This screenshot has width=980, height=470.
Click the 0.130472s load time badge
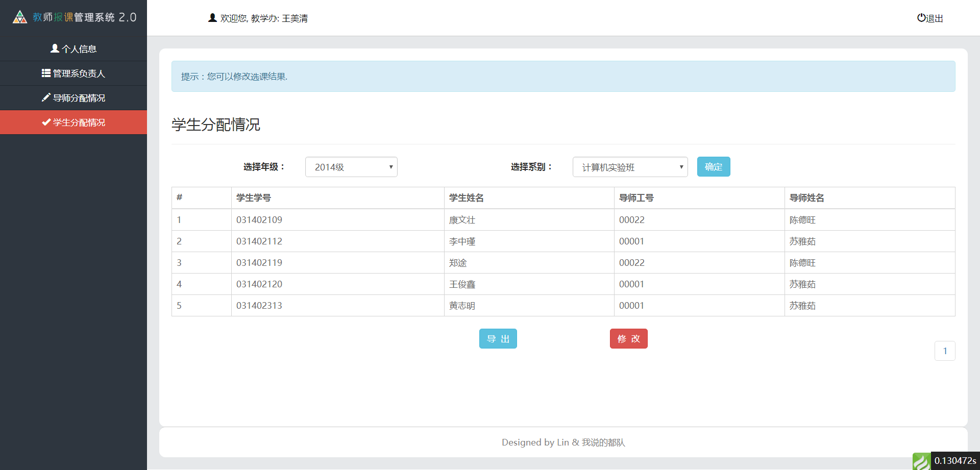(955, 461)
